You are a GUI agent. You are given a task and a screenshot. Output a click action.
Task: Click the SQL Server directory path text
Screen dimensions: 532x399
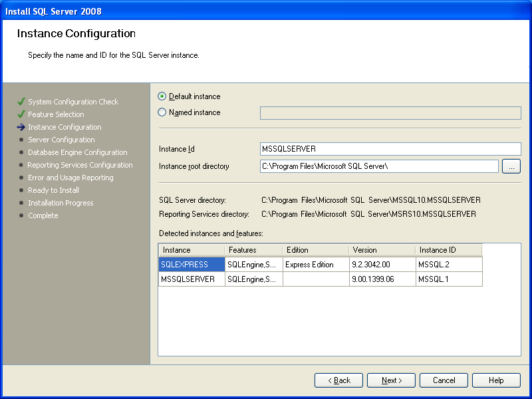[371, 200]
